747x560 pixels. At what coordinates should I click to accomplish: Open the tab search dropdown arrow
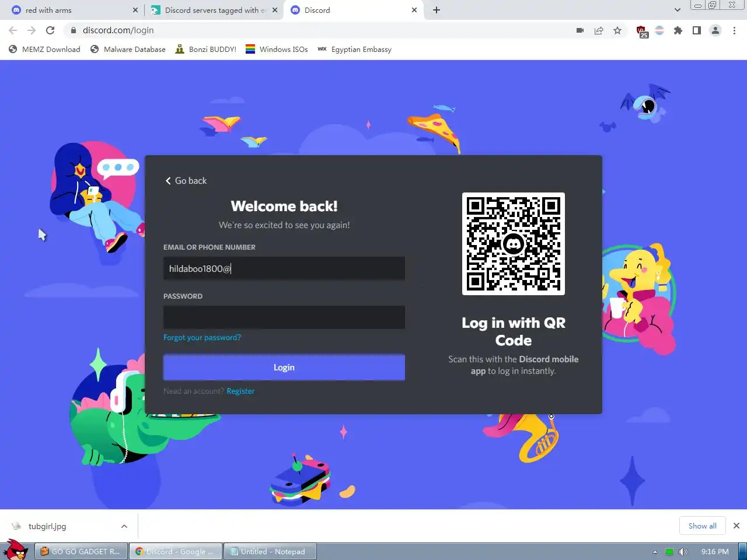coord(677,10)
